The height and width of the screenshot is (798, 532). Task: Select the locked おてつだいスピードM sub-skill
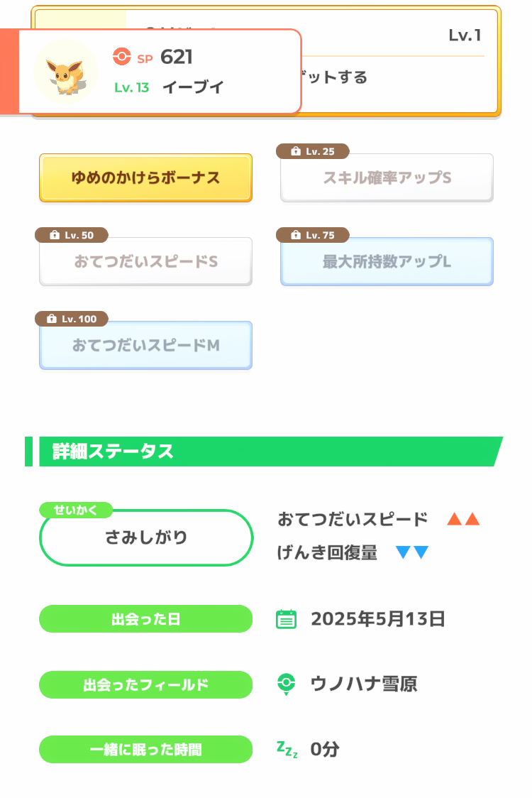point(145,346)
